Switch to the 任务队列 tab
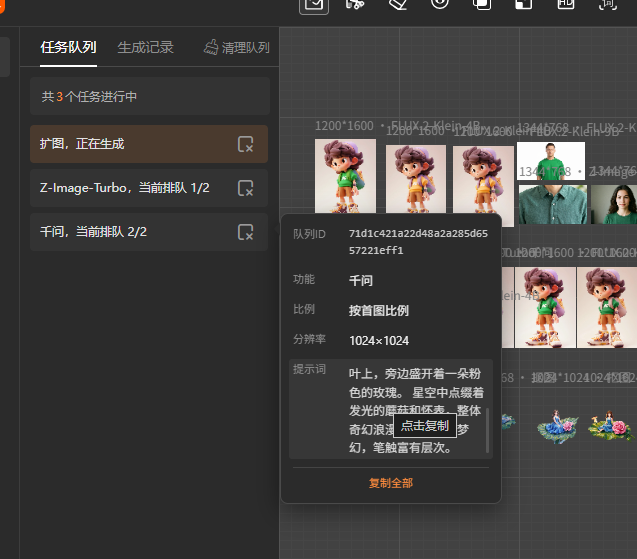Viewport: 637px width, 559px height. click(68, 48)
